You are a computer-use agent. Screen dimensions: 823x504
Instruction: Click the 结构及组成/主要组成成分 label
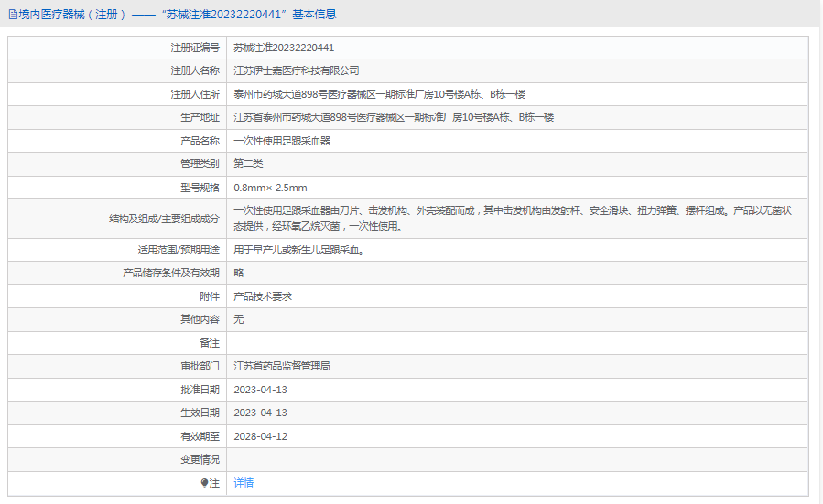click(164, 219)
